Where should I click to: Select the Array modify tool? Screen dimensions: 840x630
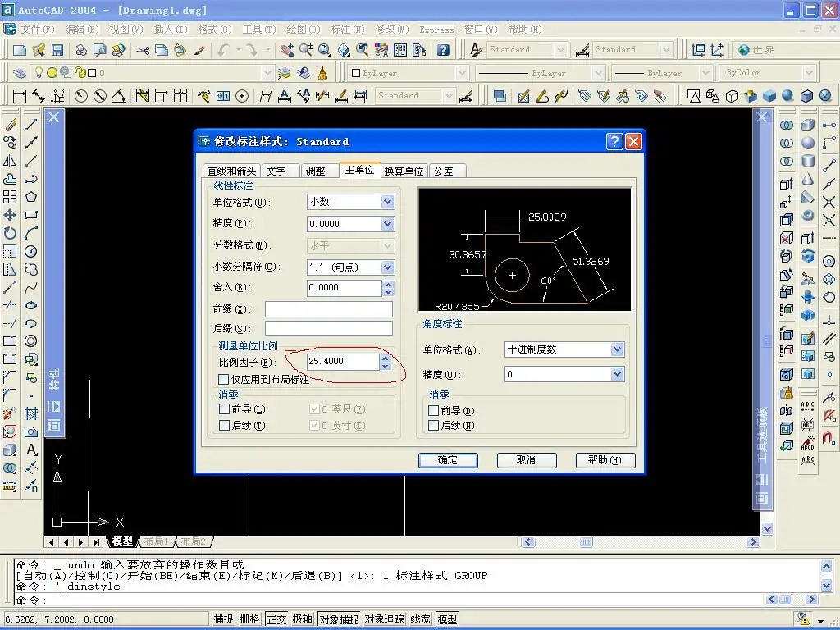pyautogui.click(x=10, y=197)
